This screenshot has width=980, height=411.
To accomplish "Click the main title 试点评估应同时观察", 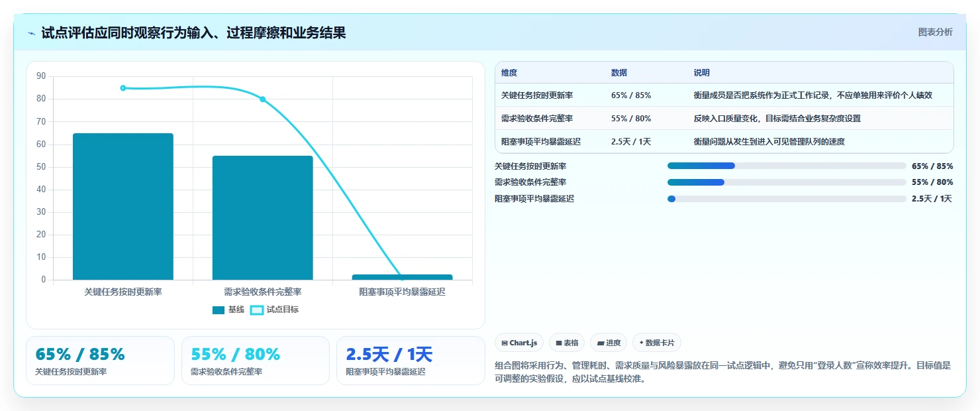I will tap(193, 33).
